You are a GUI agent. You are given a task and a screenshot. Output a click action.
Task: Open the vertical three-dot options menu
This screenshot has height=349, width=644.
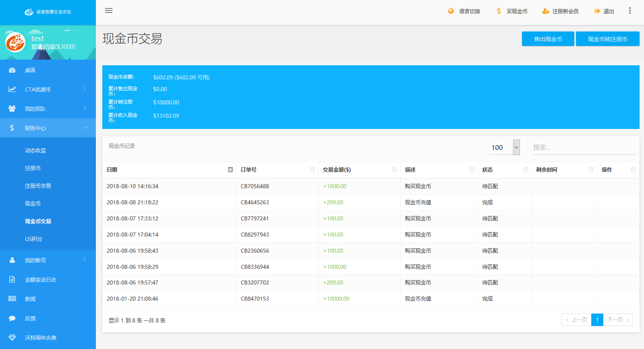pos(630,11)
